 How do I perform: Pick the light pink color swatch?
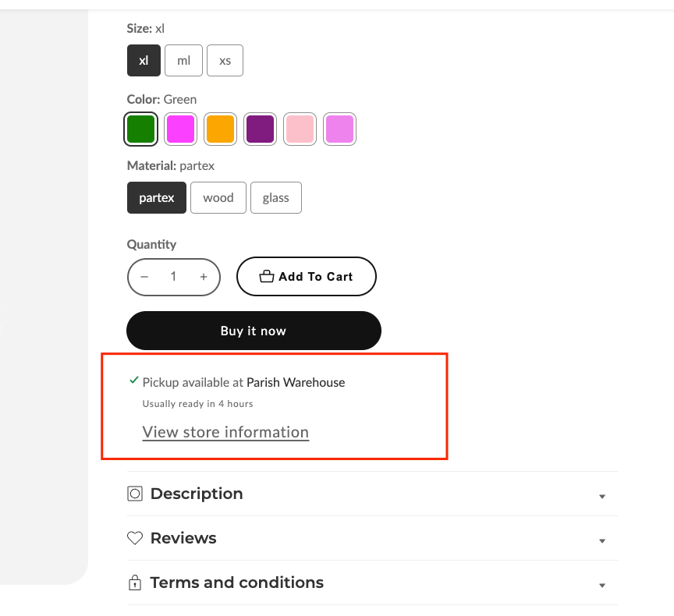300,129
